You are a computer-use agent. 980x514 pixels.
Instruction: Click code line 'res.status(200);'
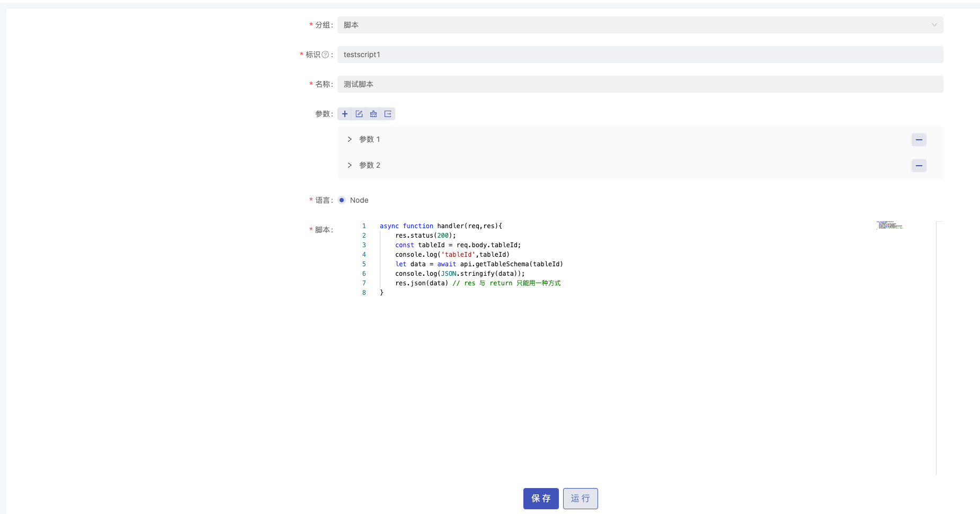tap(425, 236)
